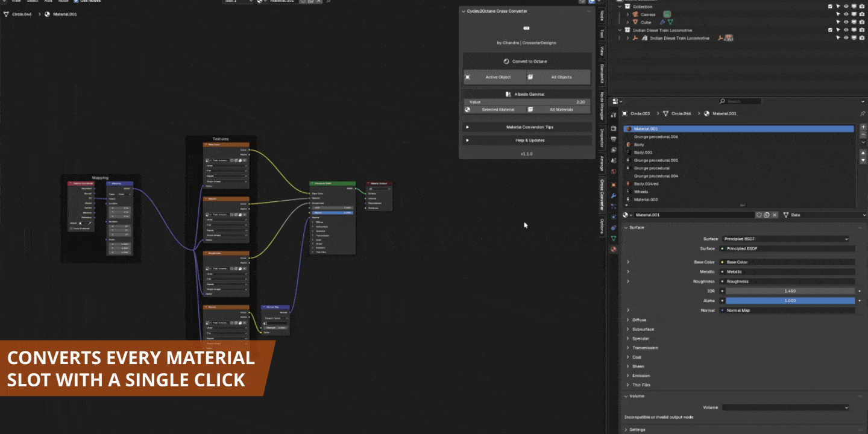
Task: Click the Convert to Octane button
Action: 527,61
